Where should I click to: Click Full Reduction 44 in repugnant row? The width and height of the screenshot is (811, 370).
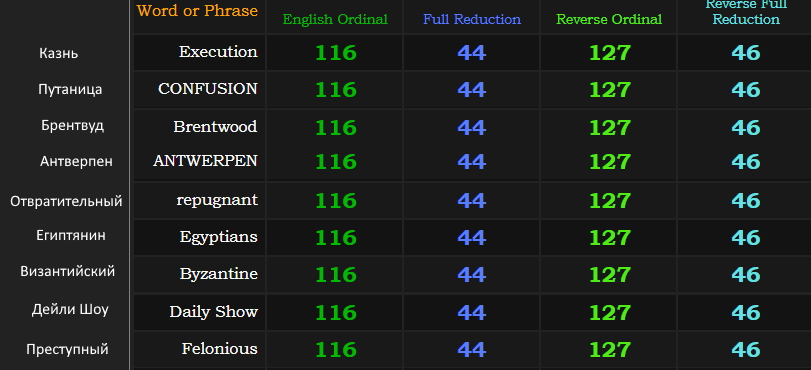(471, 201)
